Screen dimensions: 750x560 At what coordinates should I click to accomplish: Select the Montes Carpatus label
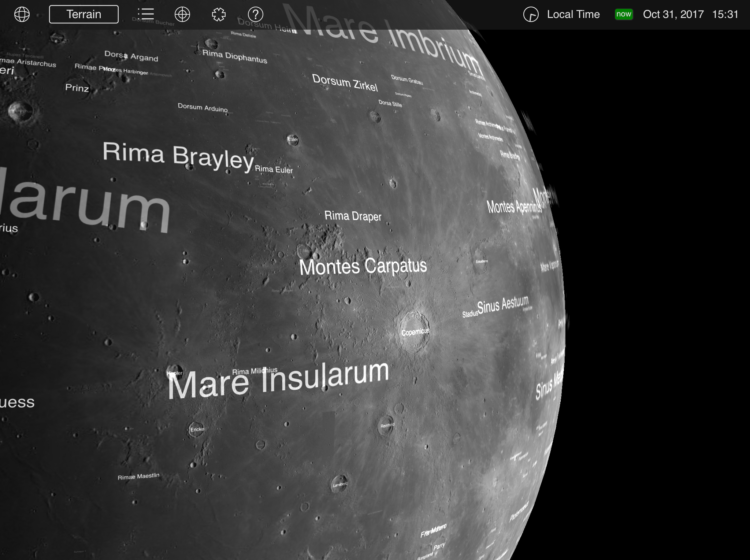point(363,266)
